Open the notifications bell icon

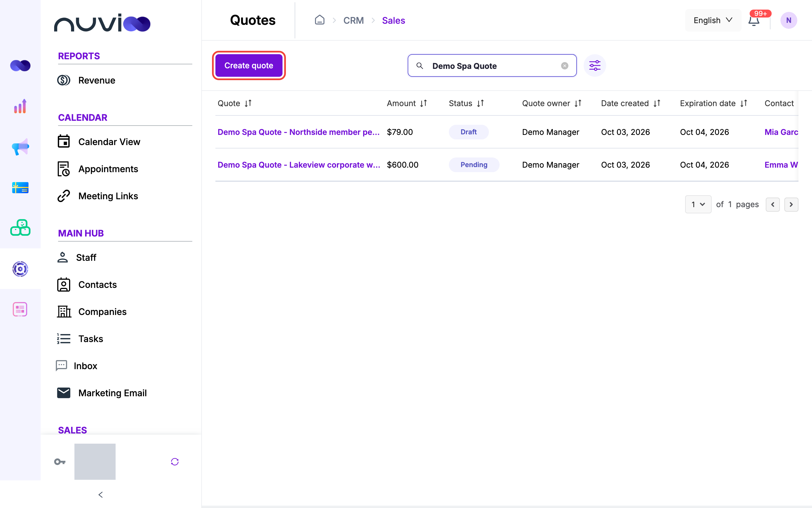pos(754,21)
